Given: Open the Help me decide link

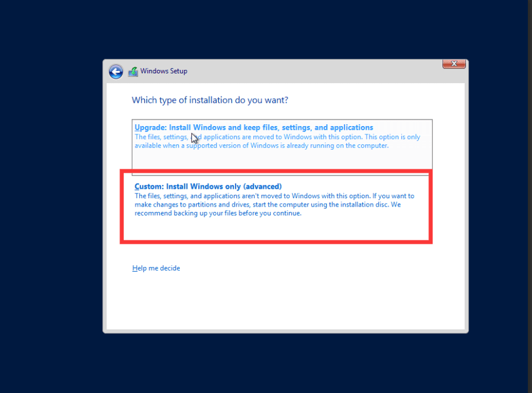Looking at the screenshot, I should point(156,268).
